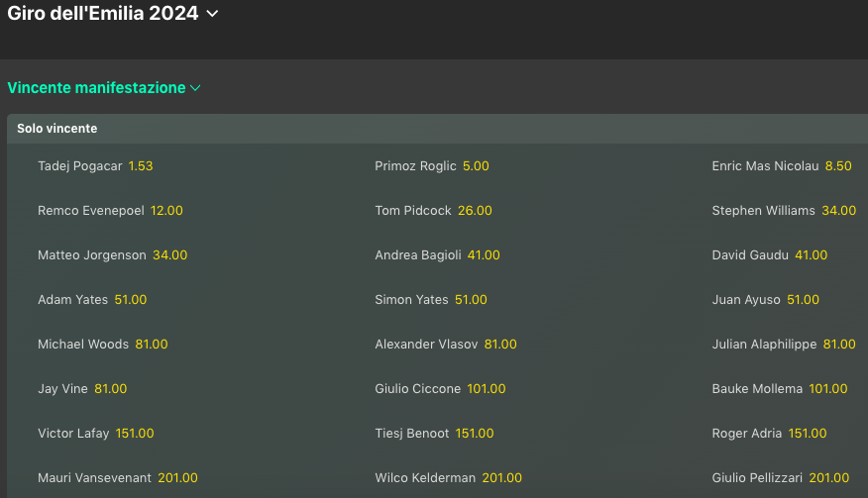868x498 pixels.
Task: Click Stephen Williams at 34.00
Action: (783, 211)
